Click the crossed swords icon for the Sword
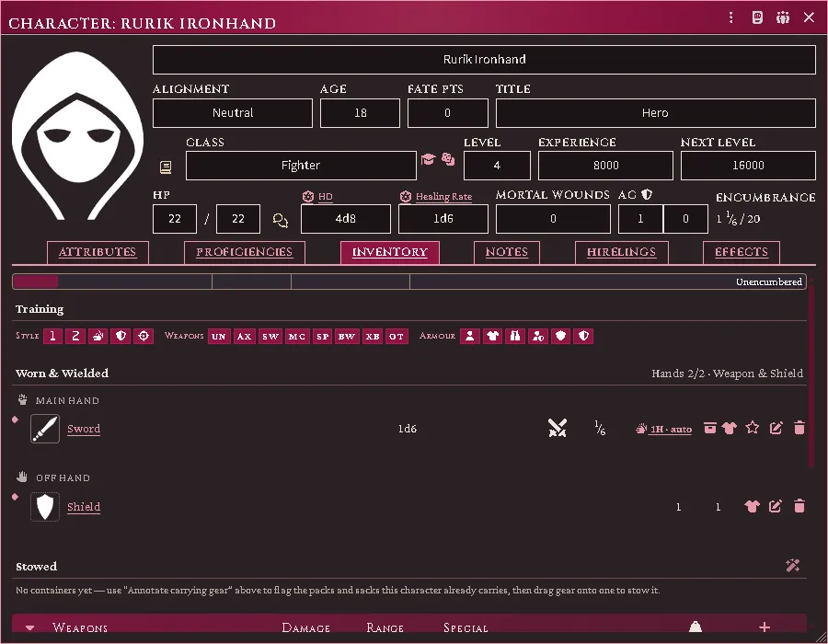 click(x=558, y=428)
